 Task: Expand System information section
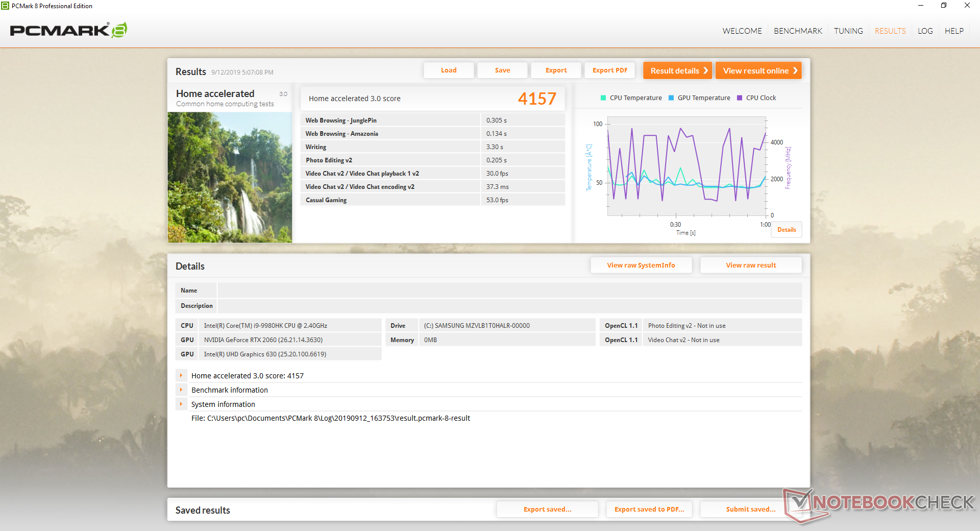point(181,404)
